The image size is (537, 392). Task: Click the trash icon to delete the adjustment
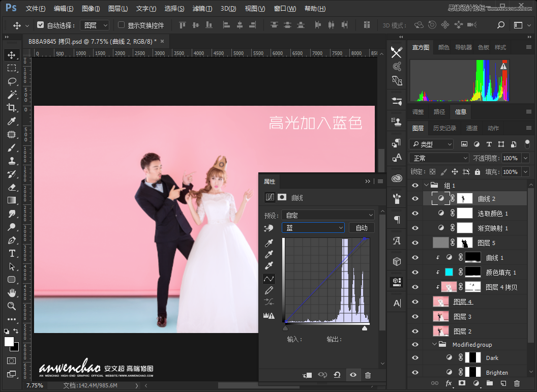[368, 375]
